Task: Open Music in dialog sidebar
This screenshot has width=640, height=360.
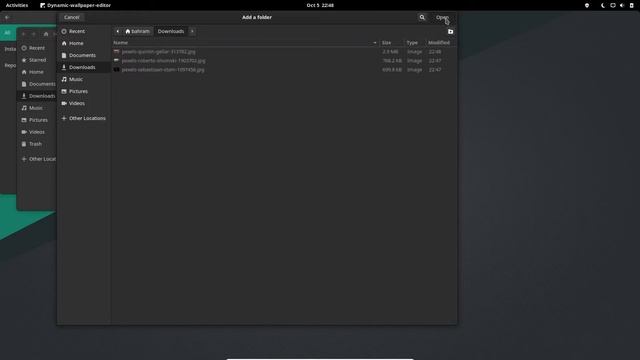Action: pyautogui.click(x=84, y=79)
